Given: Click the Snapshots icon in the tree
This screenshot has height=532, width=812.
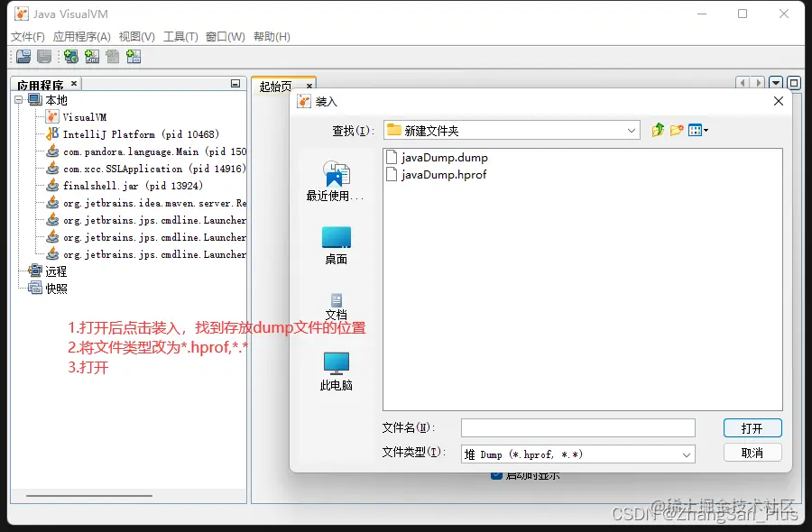Looking at the screenshot, I should point(35,288).
